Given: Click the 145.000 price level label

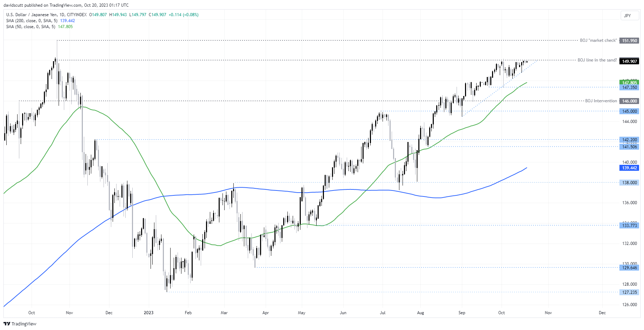Looking at the screenshot, I should pos(629,111).
